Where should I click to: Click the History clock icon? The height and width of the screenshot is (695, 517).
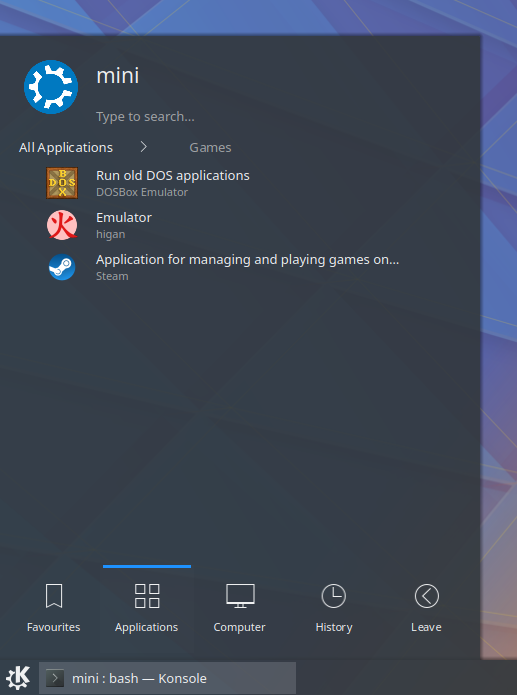pyautogui.click(x=333, y=596)
